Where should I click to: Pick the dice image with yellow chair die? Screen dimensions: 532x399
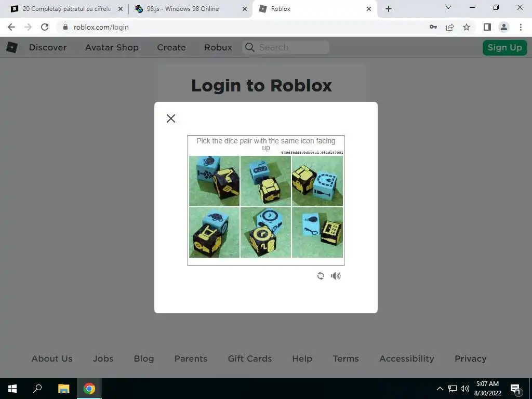tap(214, 232)
